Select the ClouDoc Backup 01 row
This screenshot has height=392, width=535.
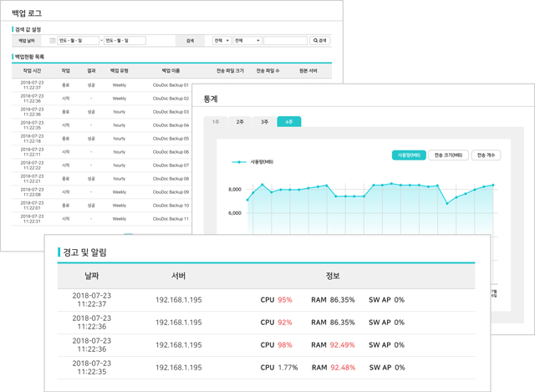171,84
